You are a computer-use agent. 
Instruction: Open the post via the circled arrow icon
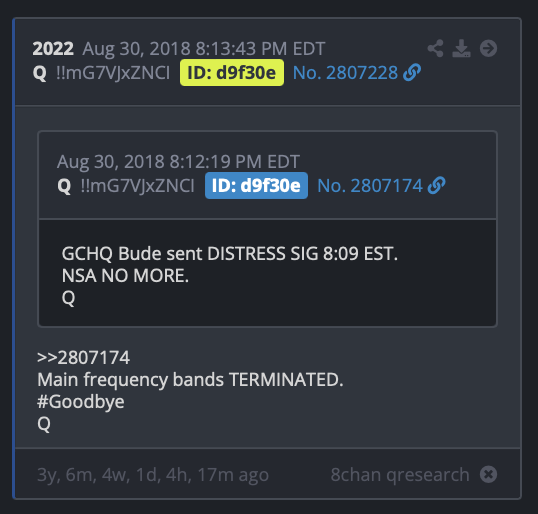(488, 48)
